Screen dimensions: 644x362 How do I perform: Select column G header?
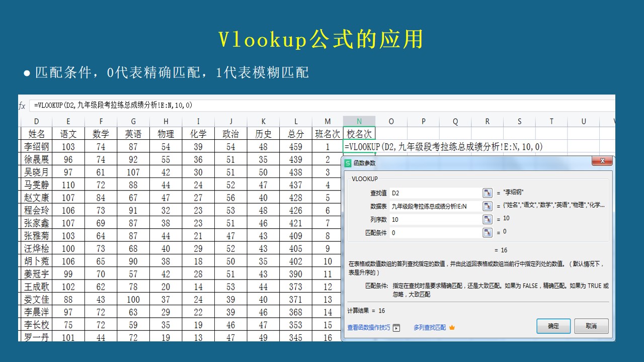(x=133, y=121)
